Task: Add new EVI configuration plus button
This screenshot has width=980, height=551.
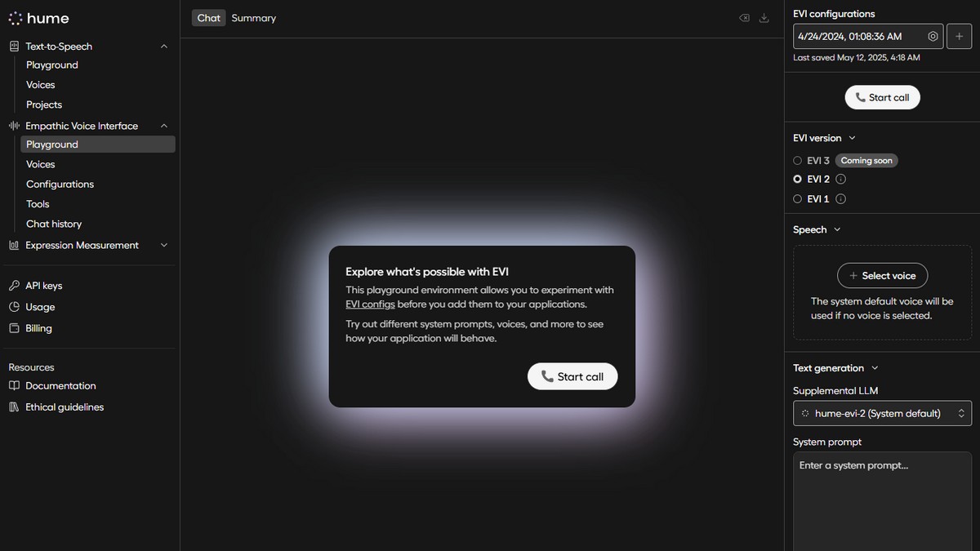Action: (960, 36)
